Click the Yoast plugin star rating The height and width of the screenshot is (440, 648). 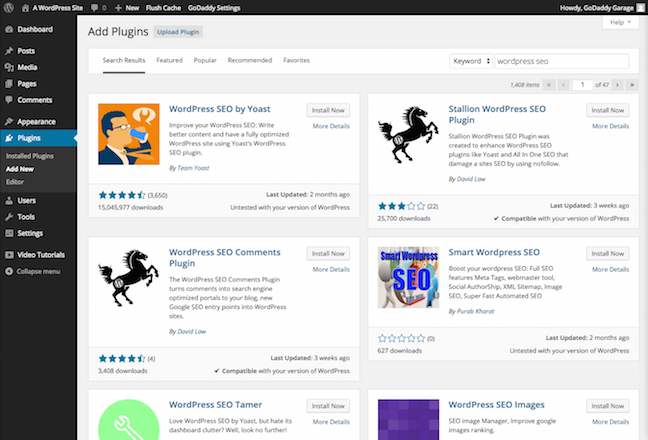(x=122, y=195)
